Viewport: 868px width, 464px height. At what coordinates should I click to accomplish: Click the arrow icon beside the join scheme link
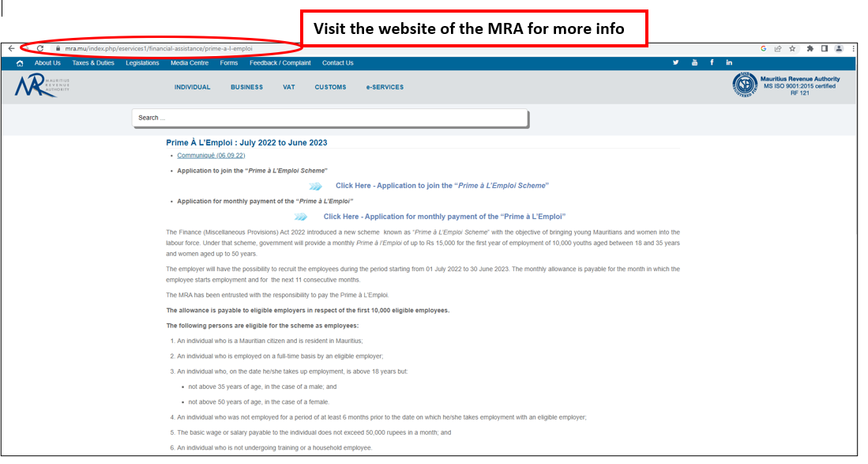(316, 186)
